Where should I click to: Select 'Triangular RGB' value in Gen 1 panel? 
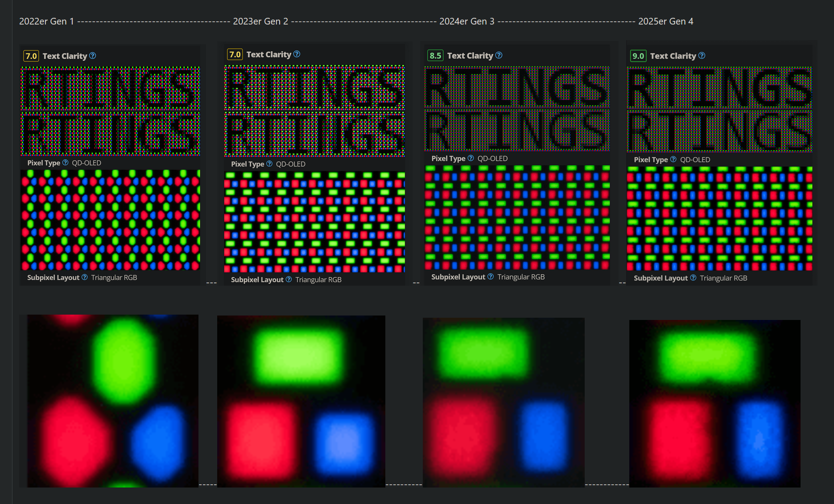[114, 278]
